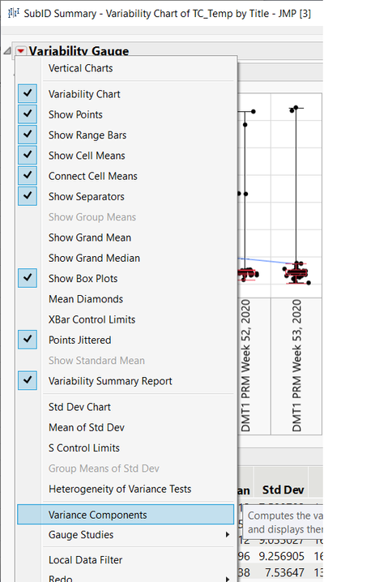Viewport: 392px width, 582px height.
Task: Click the Std Dev column header
Action: (x=283, y=490)
